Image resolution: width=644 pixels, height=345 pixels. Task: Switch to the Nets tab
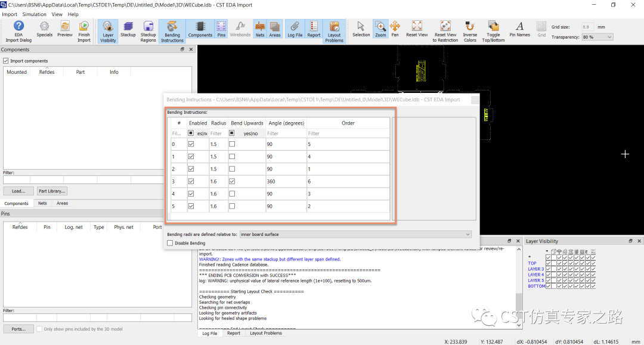(x=42, y=203)
